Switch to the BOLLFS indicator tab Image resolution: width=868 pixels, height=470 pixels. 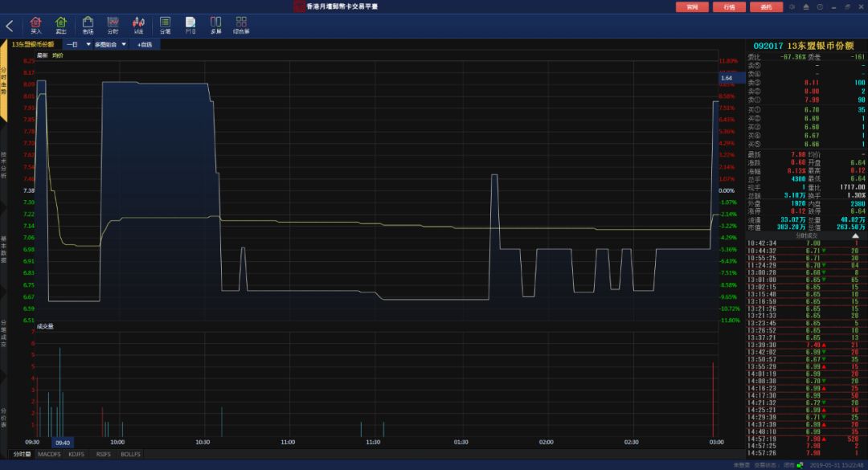click(x=131, y=454)
